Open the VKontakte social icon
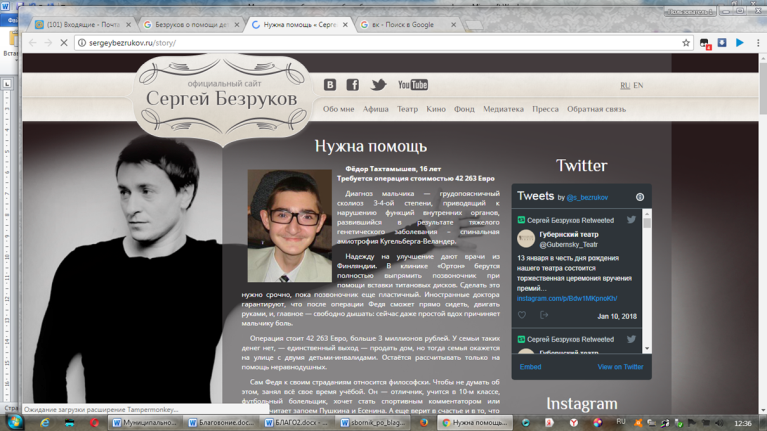 pyautogui.click(x=330, y=85)
